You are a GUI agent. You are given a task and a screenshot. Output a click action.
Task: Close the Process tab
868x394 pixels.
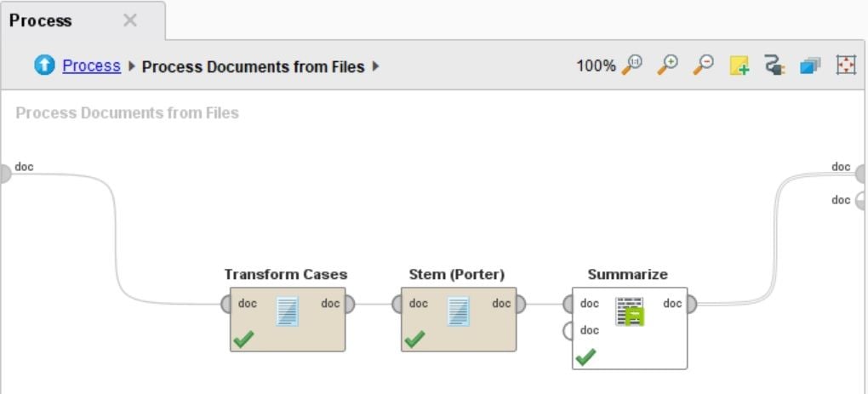point(130,20)
